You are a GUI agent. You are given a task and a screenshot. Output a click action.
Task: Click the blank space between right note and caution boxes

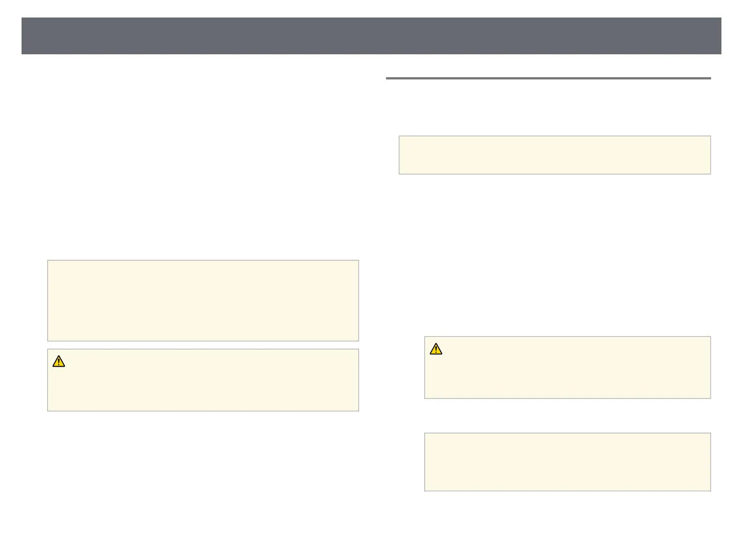(554, 251)
